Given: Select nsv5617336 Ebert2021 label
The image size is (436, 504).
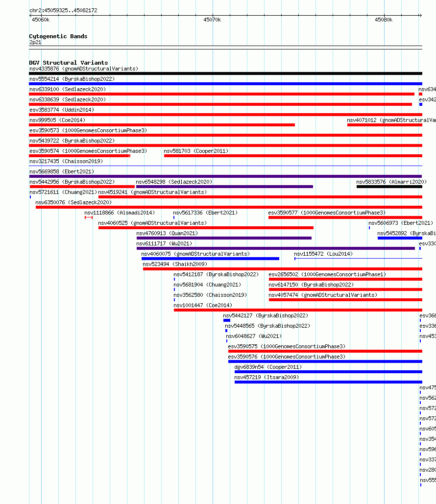Looking at the screenshot, I should pos(205,213).
